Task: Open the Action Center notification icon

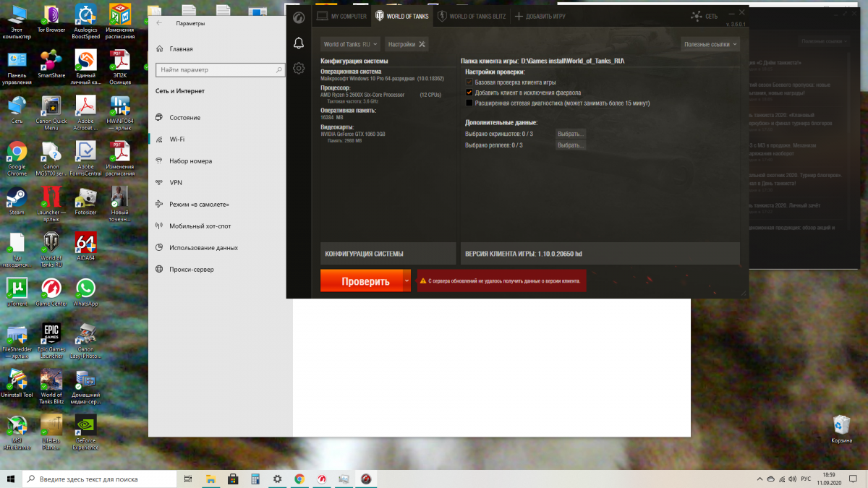Action: tap(854, 479)
